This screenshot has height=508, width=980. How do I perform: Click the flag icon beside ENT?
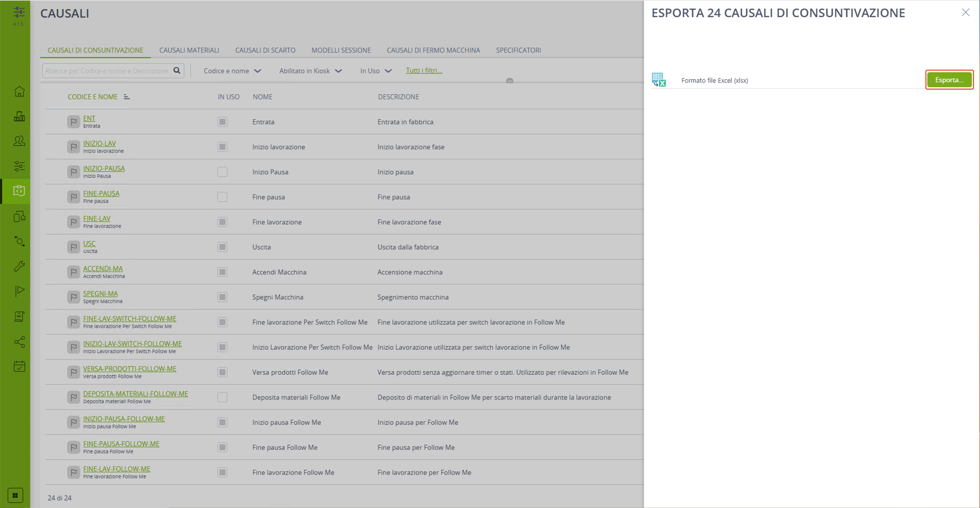click(x=73, y=122)
